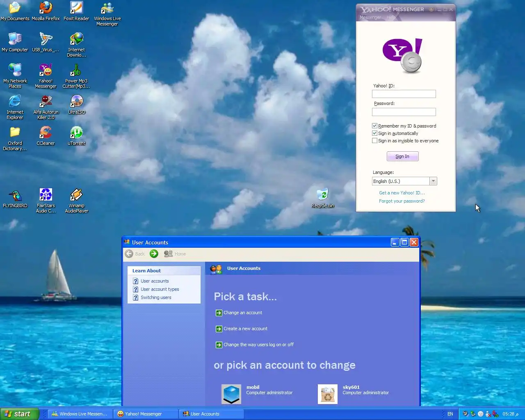Select the Internet Explorer desktop icon
525x420 pixels.
tap(15, 107)
